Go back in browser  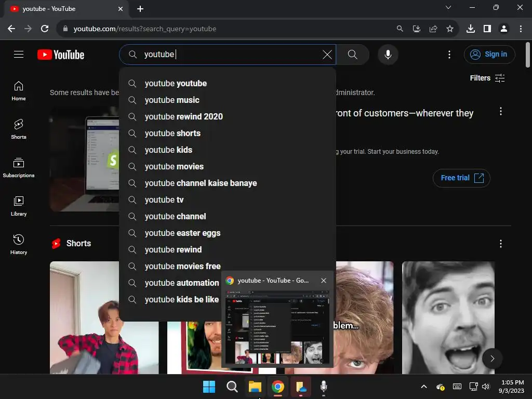[x=11, y=29]
